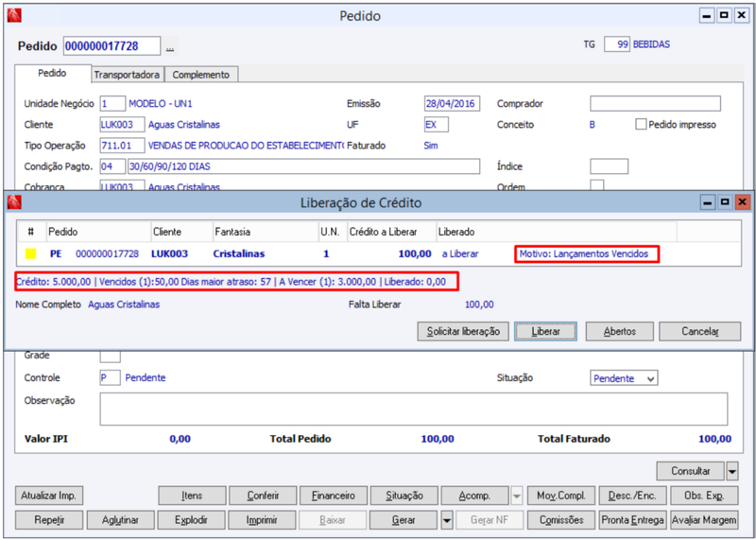Click the Emissão date field
The image size is (756, 540).
(453, 103)
